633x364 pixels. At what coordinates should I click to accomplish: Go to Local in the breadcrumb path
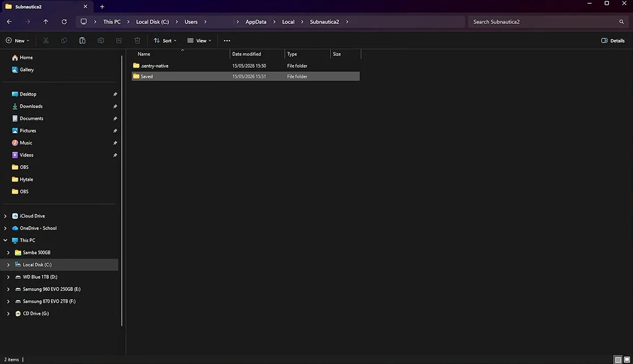289,22
